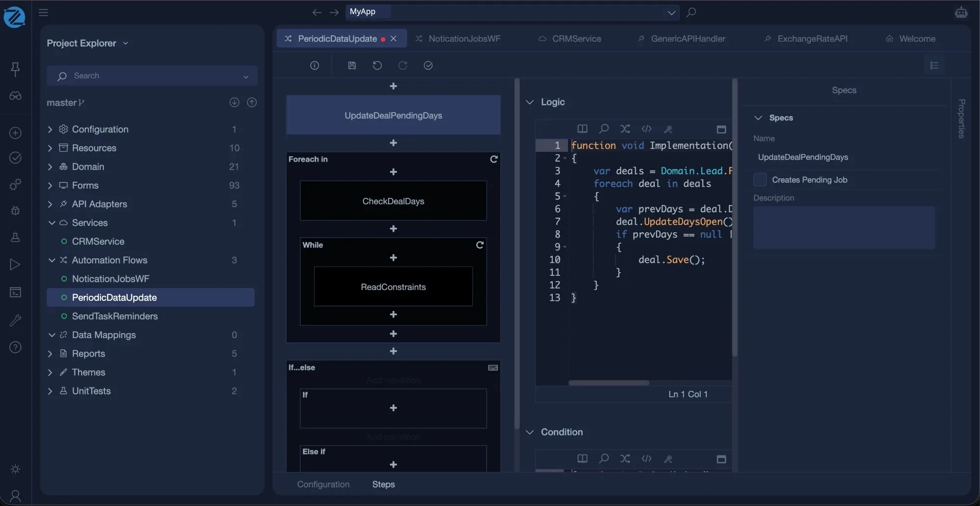Navigate back with the left arrow
Screen dimensions: 980x506
(x=317, y=12)
